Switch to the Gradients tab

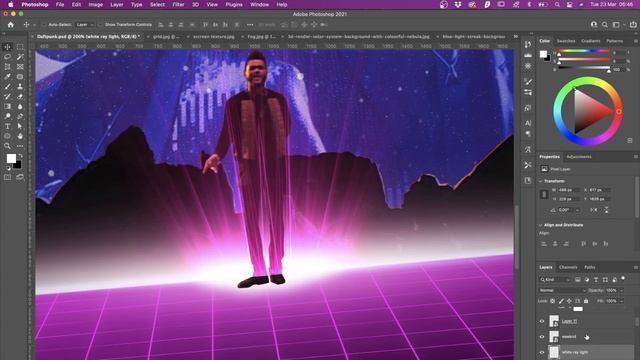tap(591, 41)
